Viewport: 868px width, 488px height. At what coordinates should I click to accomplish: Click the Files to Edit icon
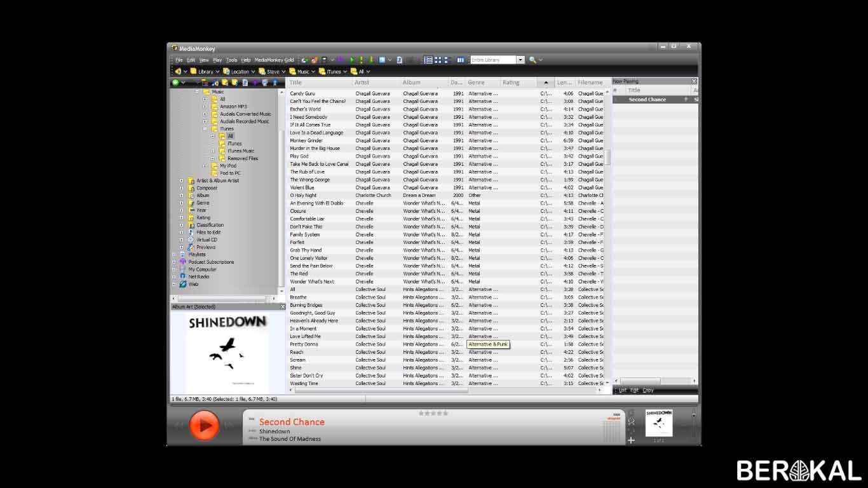tap(191, 233)
